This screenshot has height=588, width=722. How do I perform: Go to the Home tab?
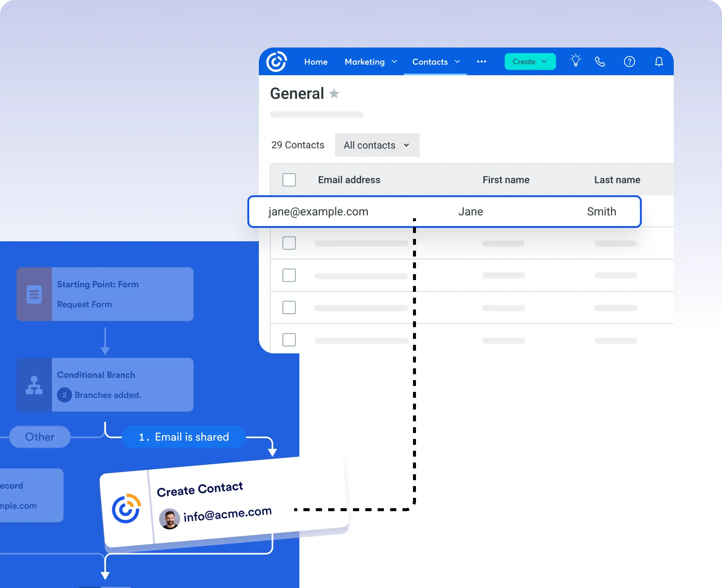coord(316,62)
